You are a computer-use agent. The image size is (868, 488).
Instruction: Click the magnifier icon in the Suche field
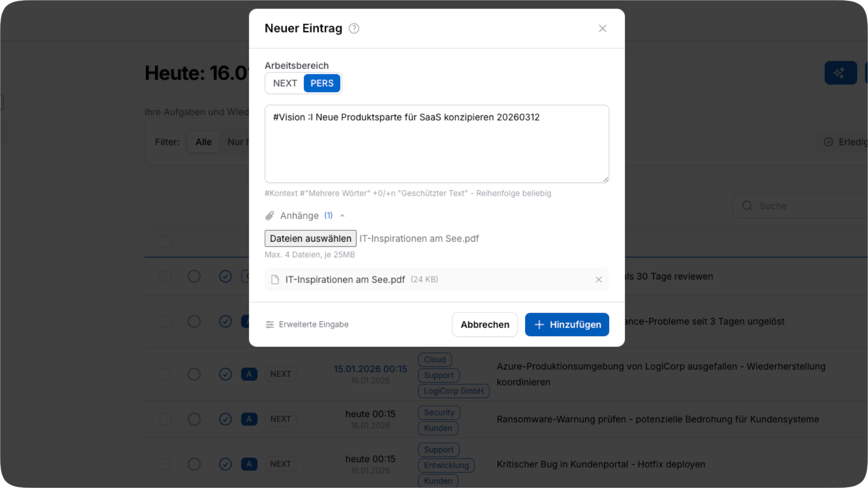click(x=747, y=206)
